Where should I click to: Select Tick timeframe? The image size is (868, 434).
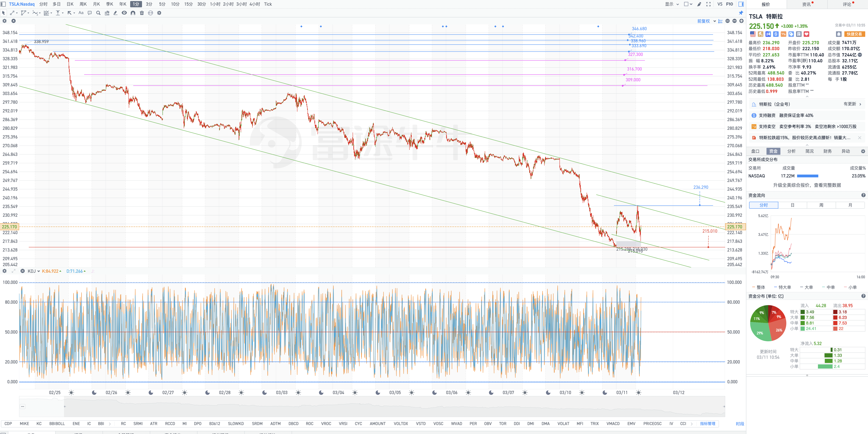pos(268,4)
